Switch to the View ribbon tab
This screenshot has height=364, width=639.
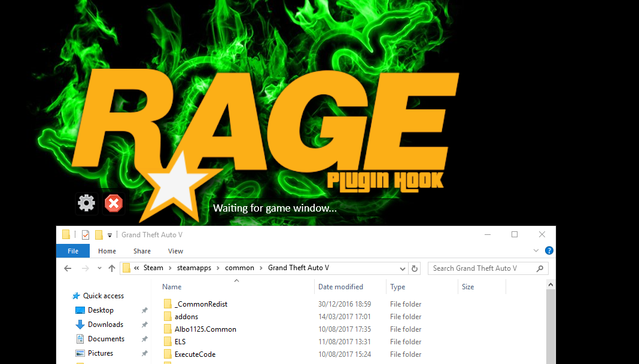click(175, 251)
